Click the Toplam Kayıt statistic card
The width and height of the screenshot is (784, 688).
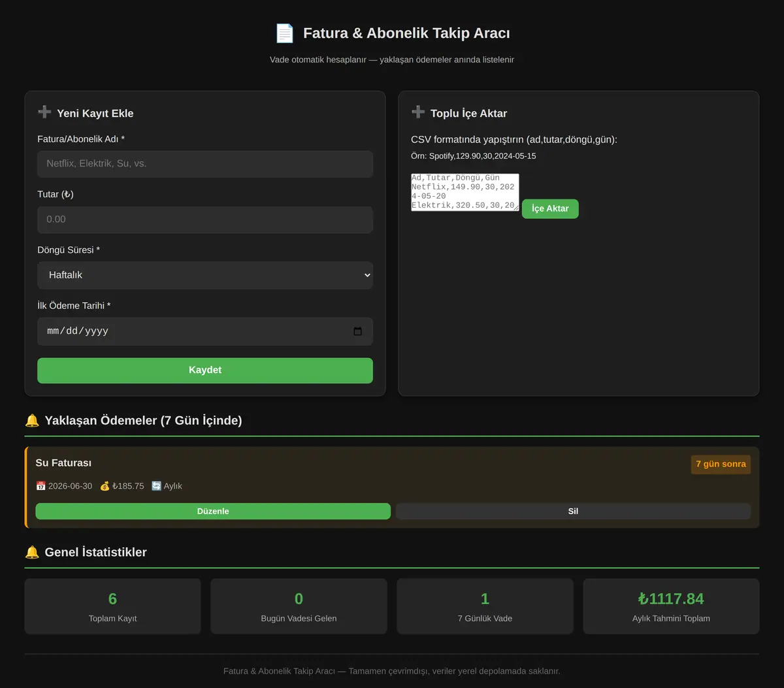[112, 606]
